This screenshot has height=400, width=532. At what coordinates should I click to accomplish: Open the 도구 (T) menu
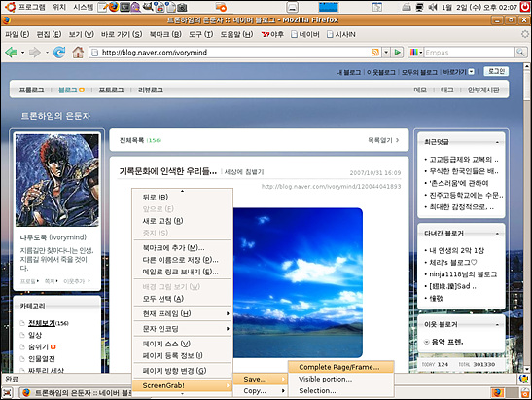point(201,34)
